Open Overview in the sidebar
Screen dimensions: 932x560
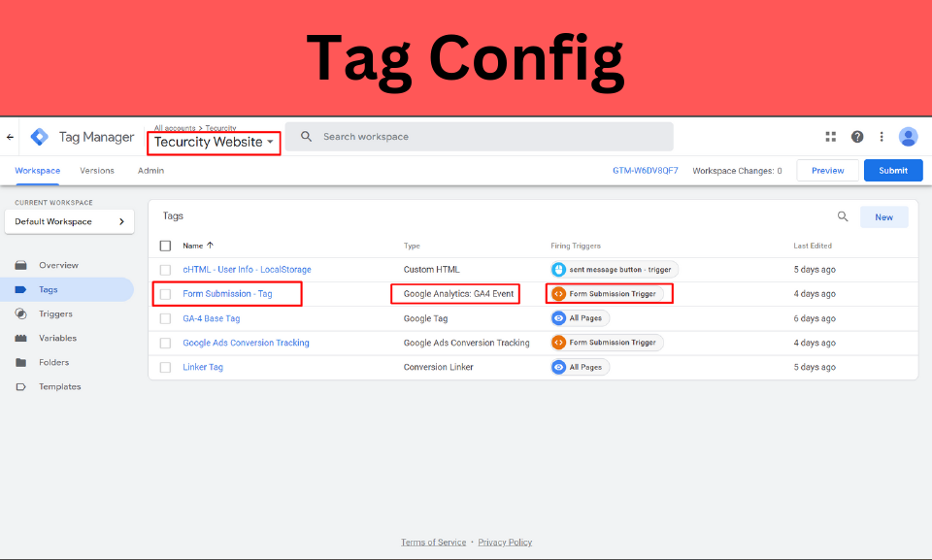(59, 265)
